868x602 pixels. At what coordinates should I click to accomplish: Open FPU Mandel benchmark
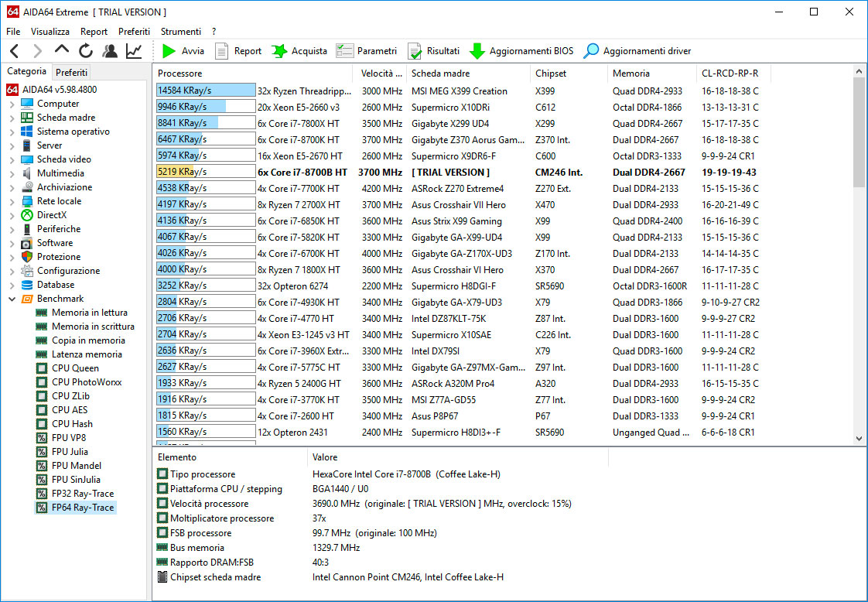(x=77, y=465)
